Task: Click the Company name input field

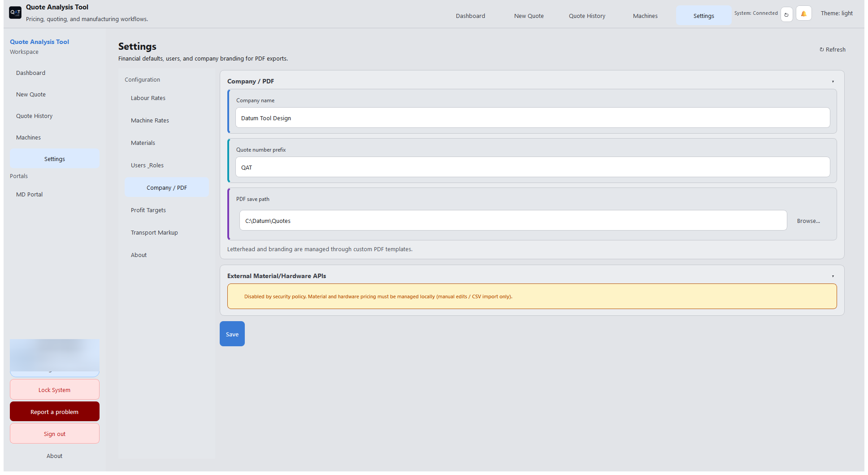Action: 533,118
